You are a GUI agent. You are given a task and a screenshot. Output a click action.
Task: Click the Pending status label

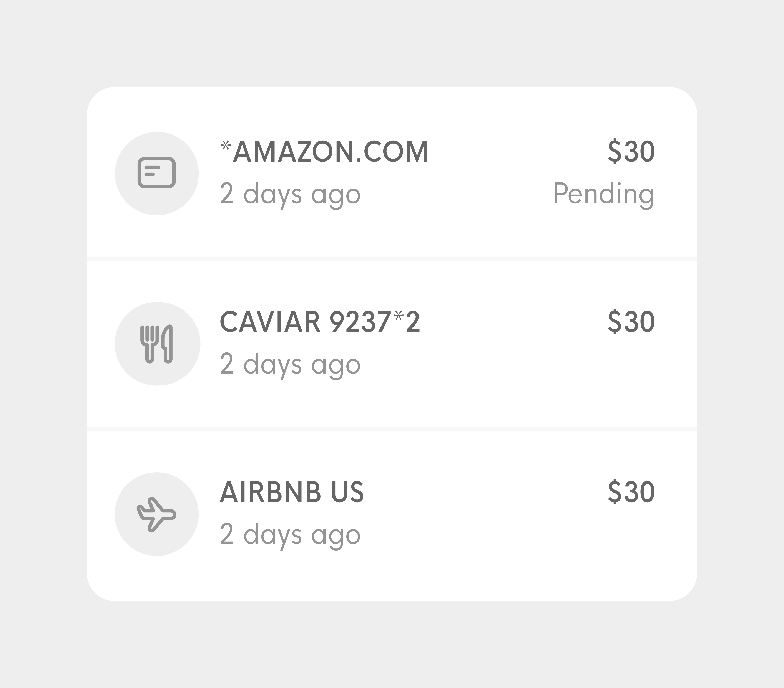tap(603, 195)
